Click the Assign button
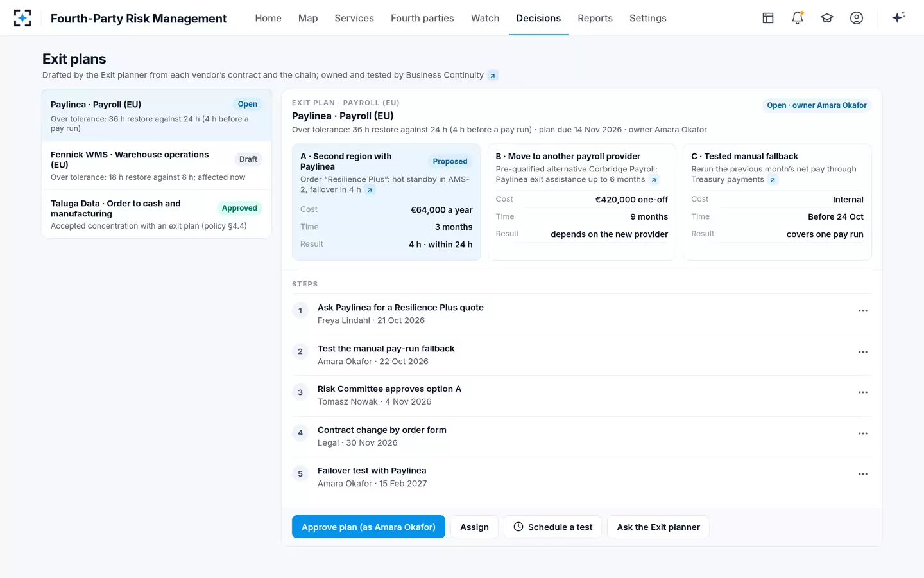This screenshot has height=578, width=924. [x=474, y=527]
